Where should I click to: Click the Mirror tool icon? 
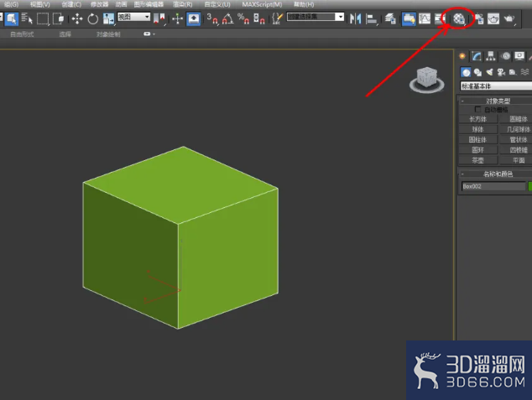355,18
